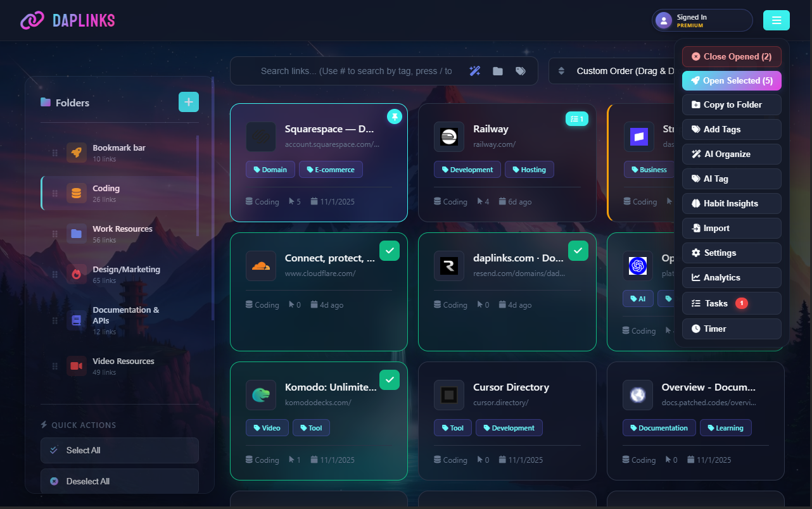Click drag handle beside Design/Marketing folder

[54, 274]
